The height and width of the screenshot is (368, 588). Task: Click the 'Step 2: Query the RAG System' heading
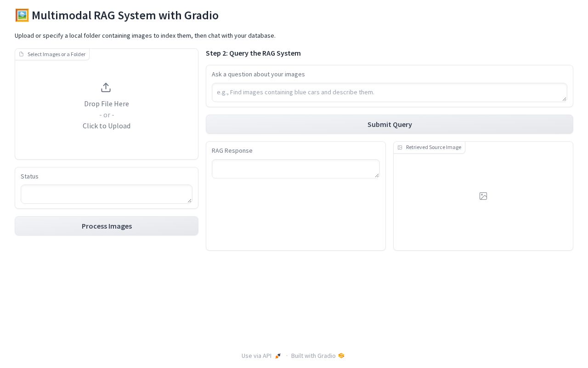click(253, 53)
